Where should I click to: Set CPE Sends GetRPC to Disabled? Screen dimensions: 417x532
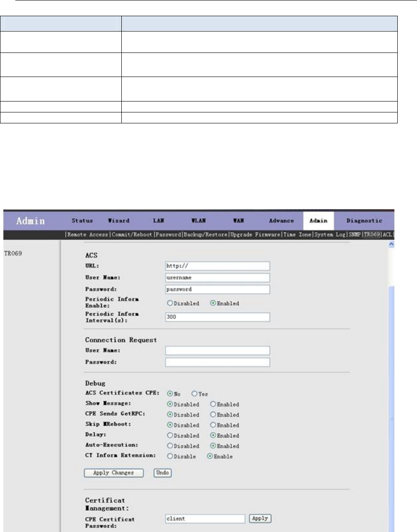(169, 415)
